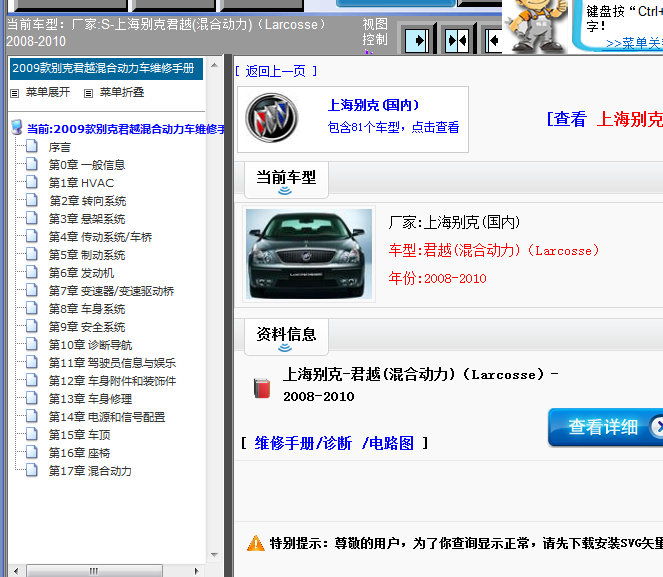Image resolution: width=663 pixels, height=577 pixels.
Task: Click the 菜单折叠 collapse-menu icon
Action: (x=88, y=93)
